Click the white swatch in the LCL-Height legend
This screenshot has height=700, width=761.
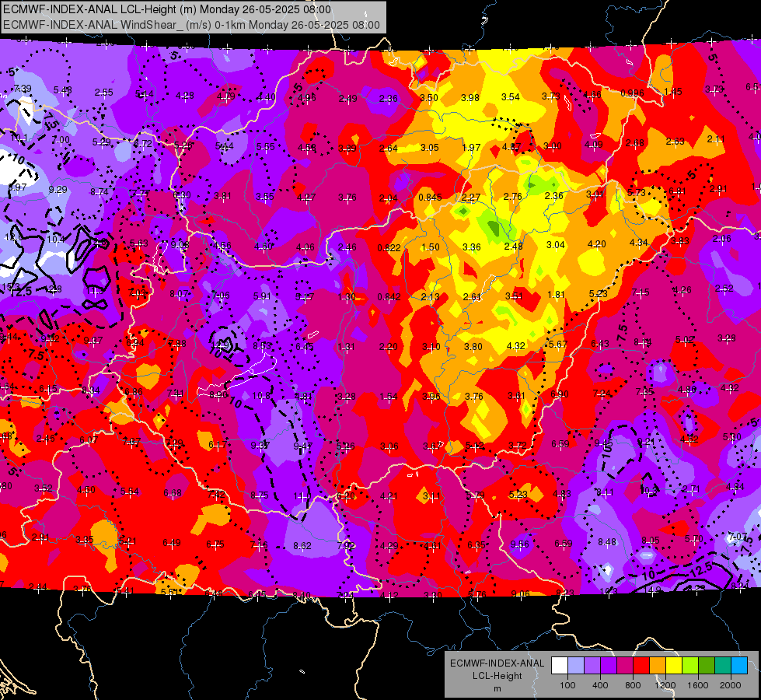click(560, 665)
